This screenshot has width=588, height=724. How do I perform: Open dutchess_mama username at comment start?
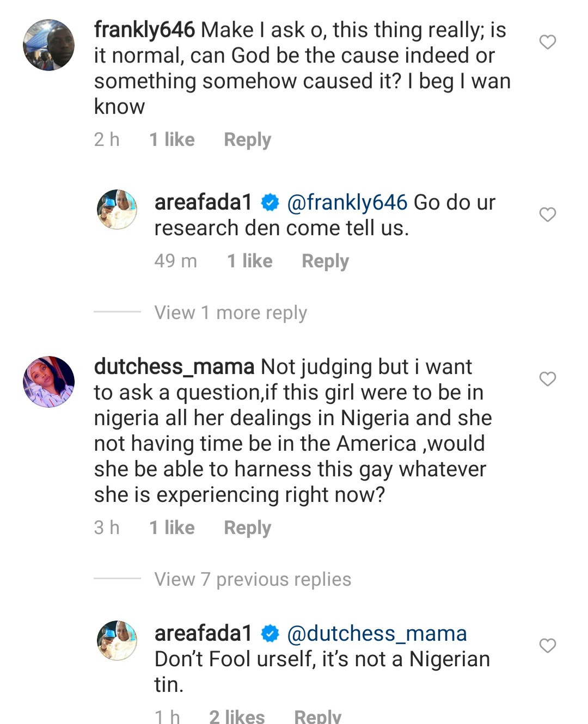point(174,367)
